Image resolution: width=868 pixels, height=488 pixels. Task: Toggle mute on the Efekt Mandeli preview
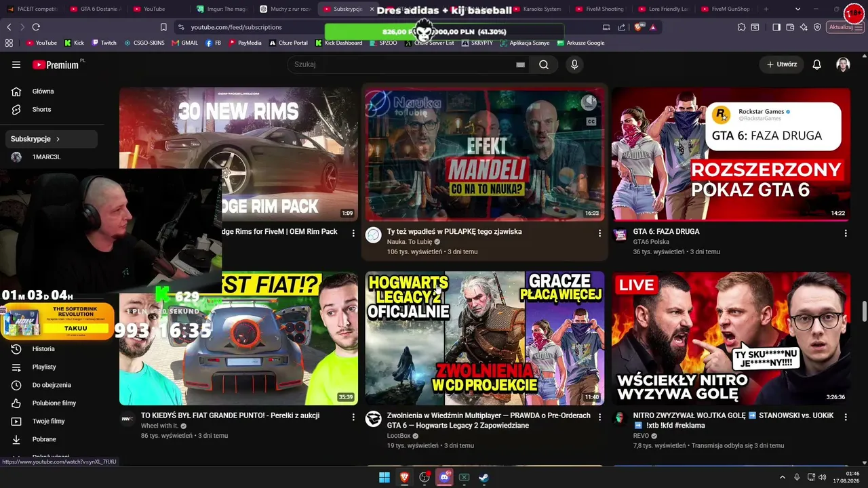point(589,102)
